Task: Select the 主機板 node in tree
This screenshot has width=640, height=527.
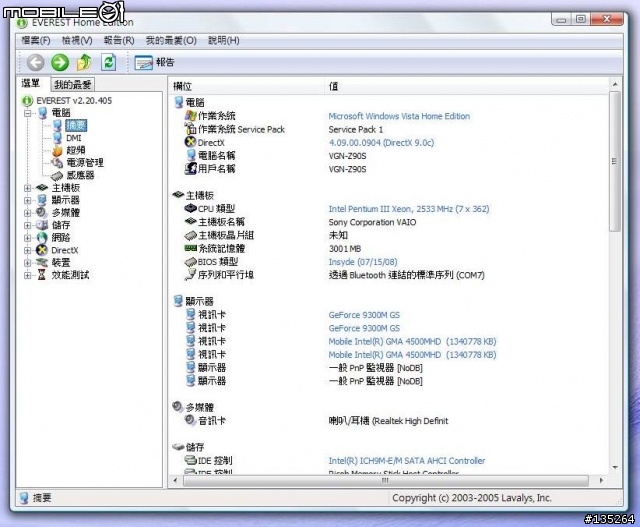Action: [x=65, y=188]
